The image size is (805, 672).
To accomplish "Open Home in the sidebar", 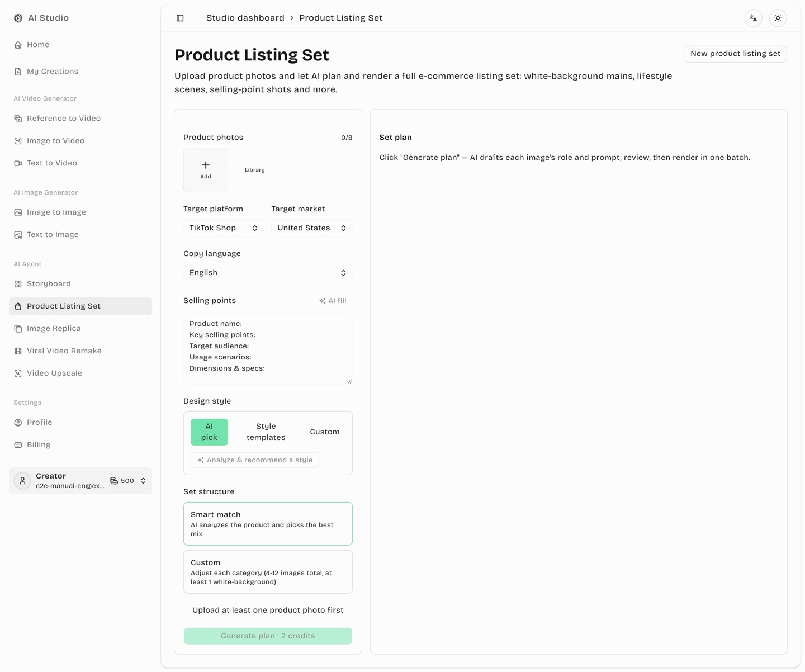I will pos(80,45).
